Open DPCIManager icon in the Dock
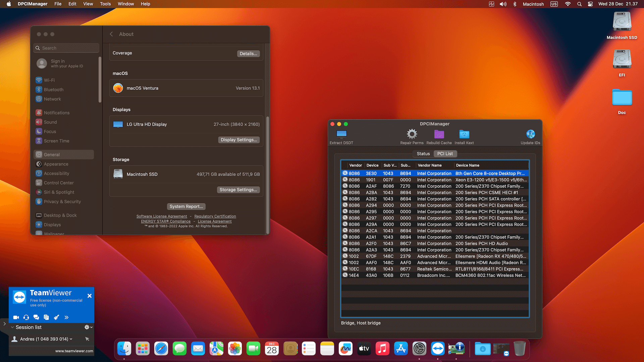Screen dimensions: 644x362 pos(456,349)
